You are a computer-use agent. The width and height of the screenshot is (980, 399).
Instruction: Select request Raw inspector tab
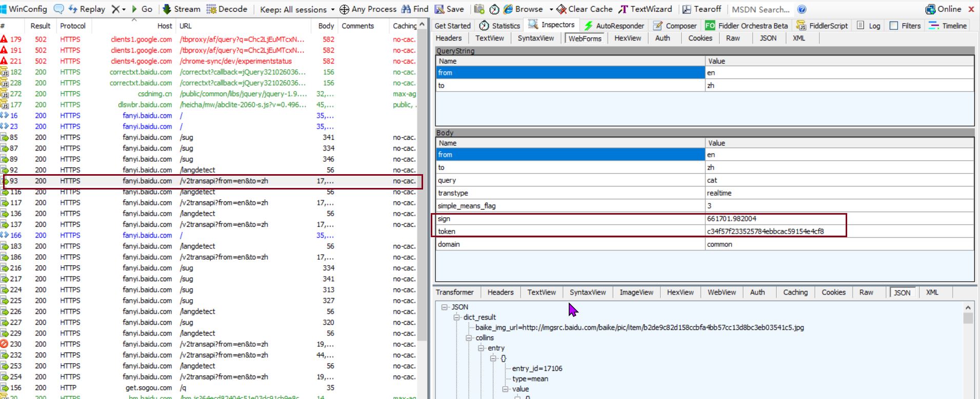point(733,38)
